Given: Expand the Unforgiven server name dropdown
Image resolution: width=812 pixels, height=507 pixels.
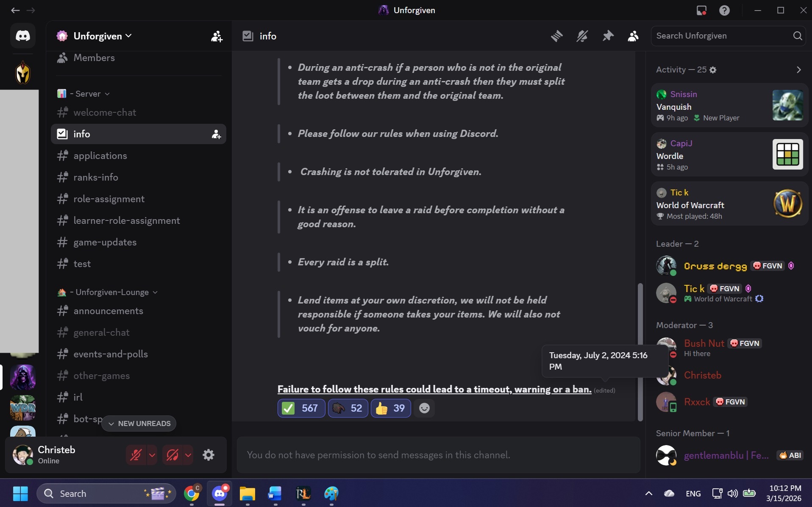Looking at the screenshot, I should pyautogui.click(x=102, y=36).
